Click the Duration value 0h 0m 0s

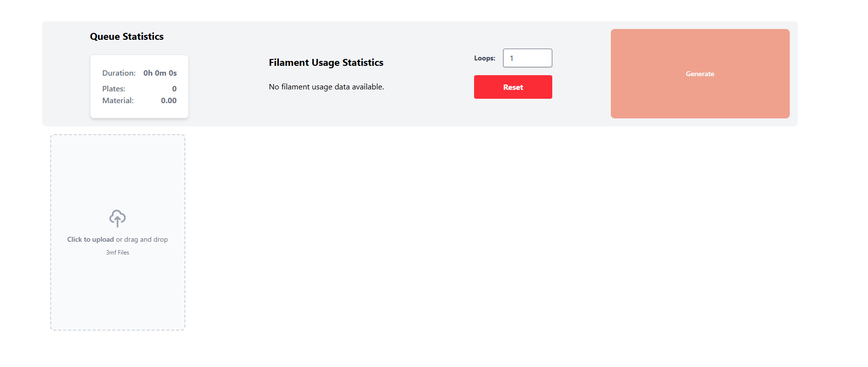pyautogui.click(x=160, y=73)
